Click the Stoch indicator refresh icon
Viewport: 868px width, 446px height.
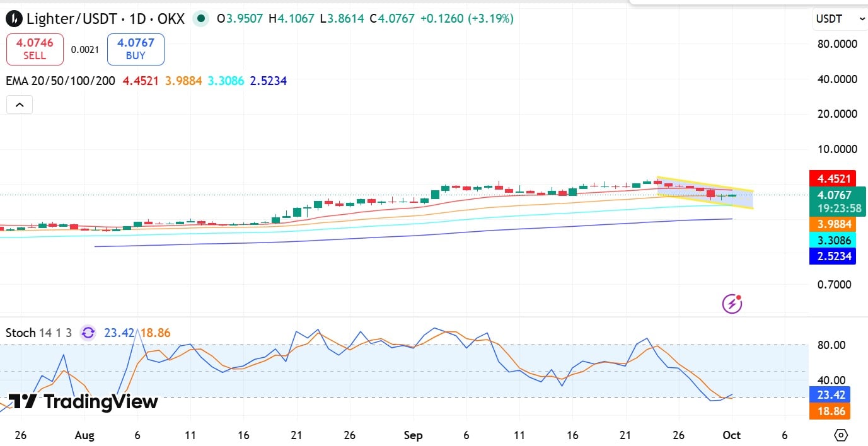[x=88, y=333]
